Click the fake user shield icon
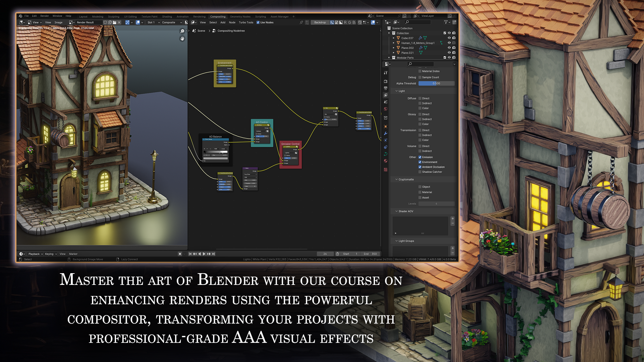This screenshot has width=644, height=362. 105,22
